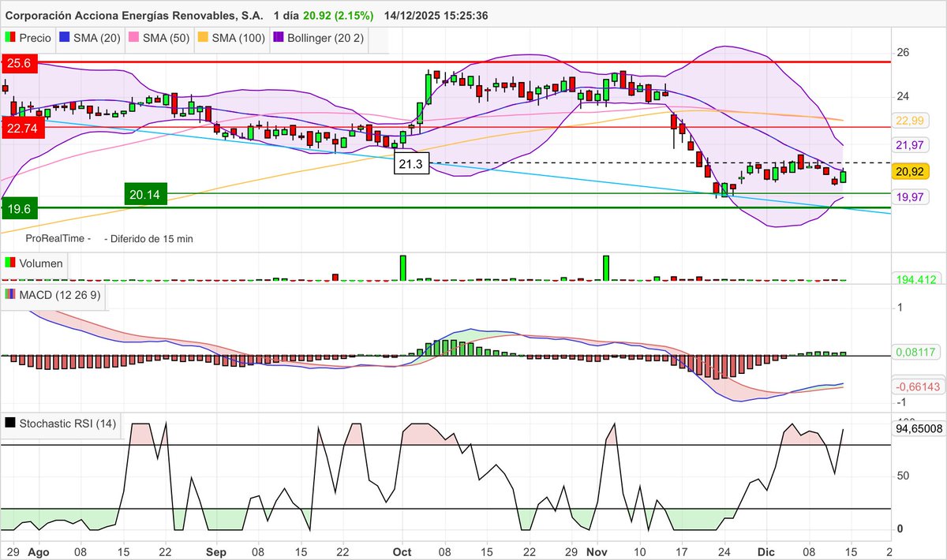Click the Bollinger purple legend icon
947x560 pixels.
click(x=279, y=38)
